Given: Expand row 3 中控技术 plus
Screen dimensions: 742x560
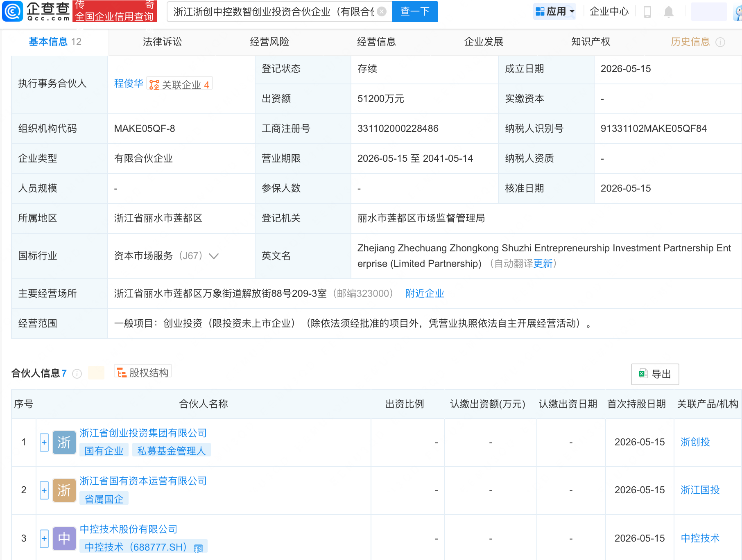Looking at the screenshot, I should click(44, 538).
